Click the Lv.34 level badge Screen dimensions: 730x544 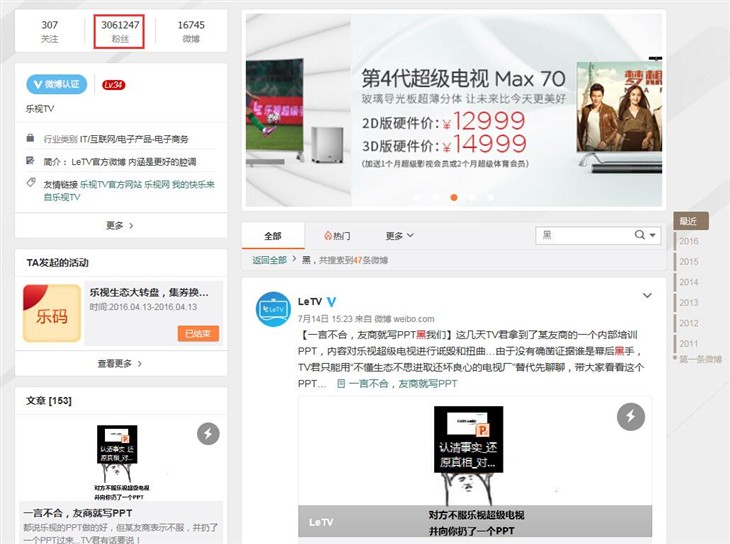pyautogui.click(x=114, y=85)
